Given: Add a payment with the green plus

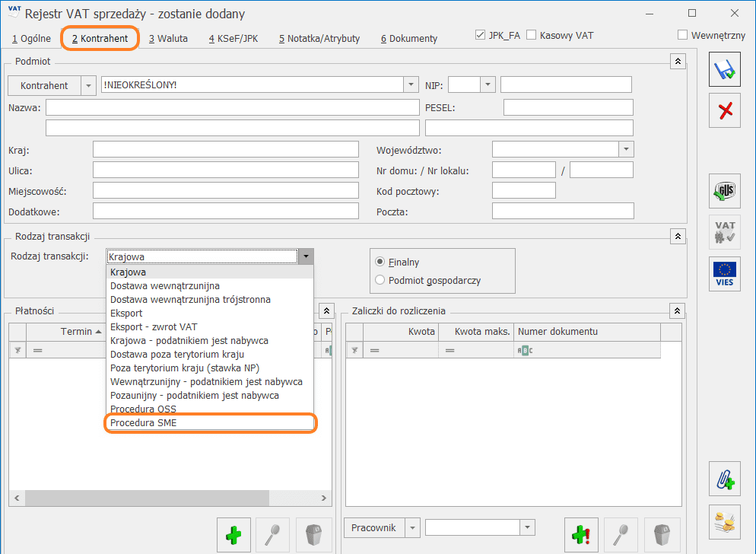Looking at the screenshot, I should click(233, 535).
